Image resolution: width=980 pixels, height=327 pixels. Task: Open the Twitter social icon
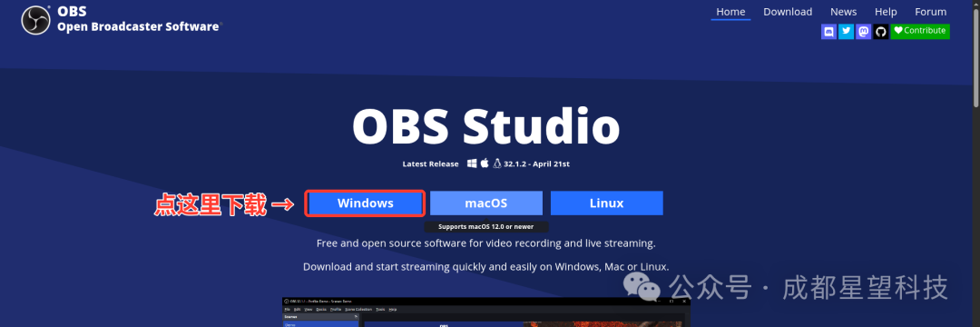pos(847,32)
